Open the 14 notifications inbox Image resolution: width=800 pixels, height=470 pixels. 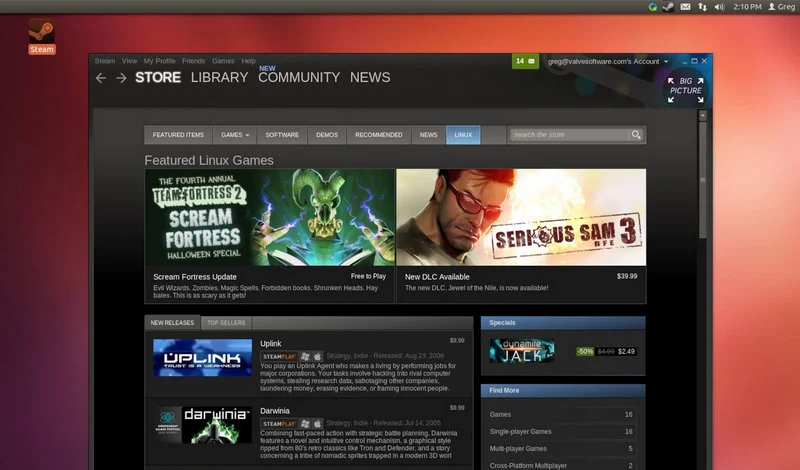[x=525, y=61]
